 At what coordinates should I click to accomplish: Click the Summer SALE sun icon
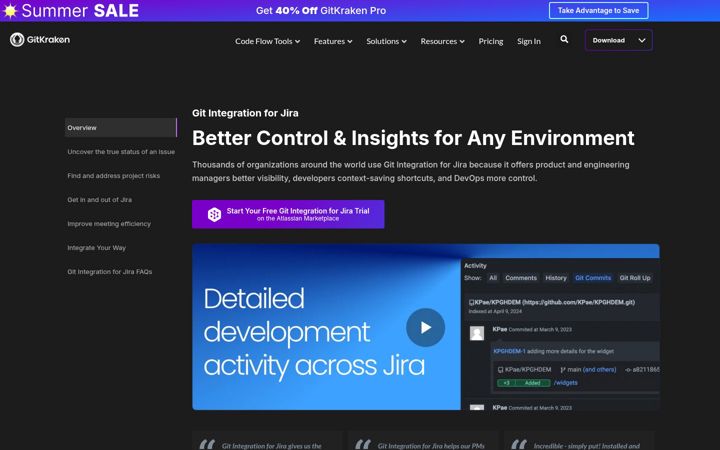point(10,11)
